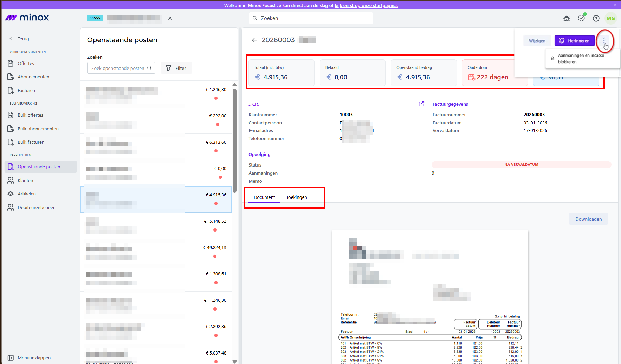Open Debiteurenbeheer in the sidebar
The height and width of the screenshot is (364, 621).
pyautogui.click(x=36, y=208)
